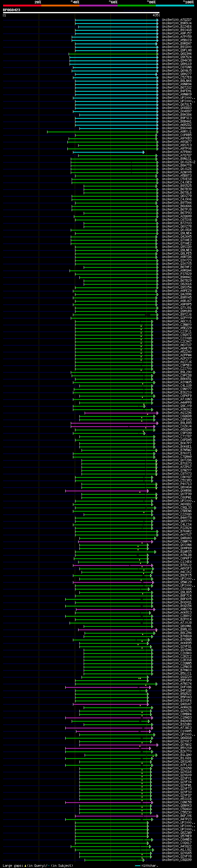197x868 pixels.
Task: Open hit UniRef100_B2Z4E6
Action: [176, 26]
